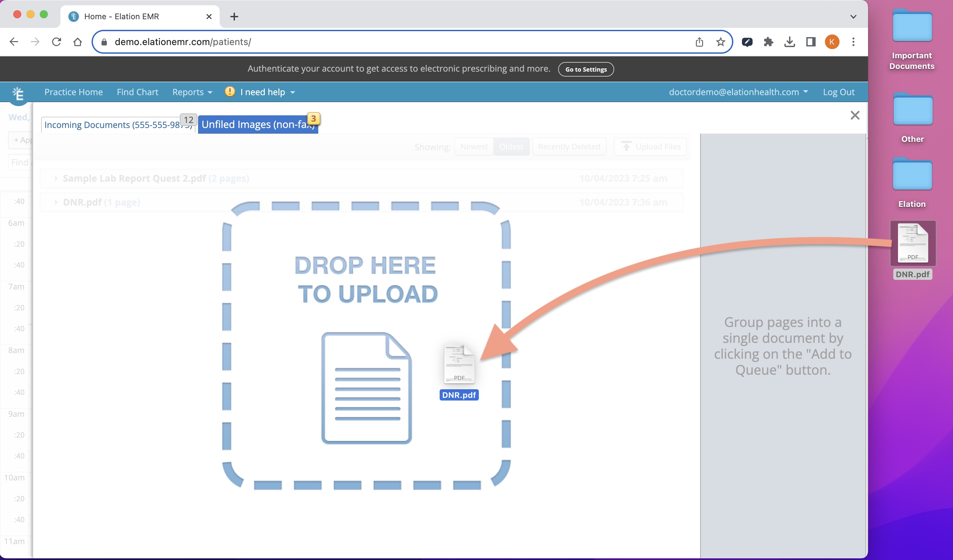
Task: Open the Reports dropdown menu
Action: pos(192,92)
